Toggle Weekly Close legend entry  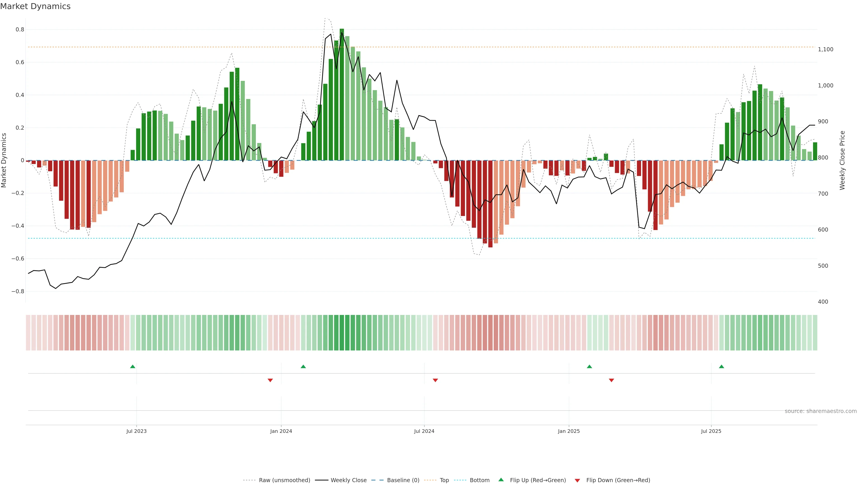pos(348,480)
